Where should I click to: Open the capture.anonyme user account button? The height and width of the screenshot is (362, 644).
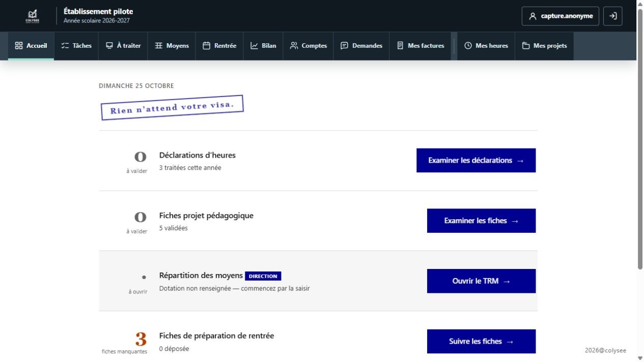561,16
